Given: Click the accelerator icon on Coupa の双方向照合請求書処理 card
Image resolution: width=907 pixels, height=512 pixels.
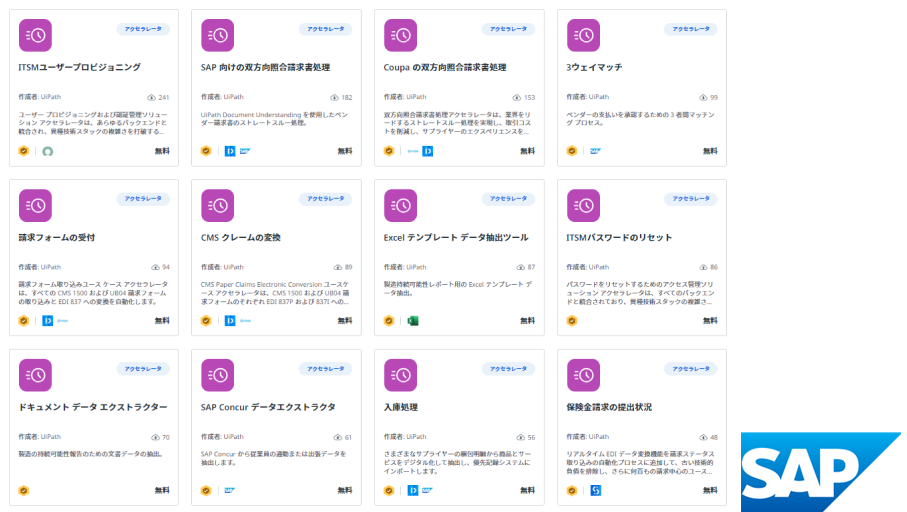Looking at the screenshot, I should [x=400, y=35].
